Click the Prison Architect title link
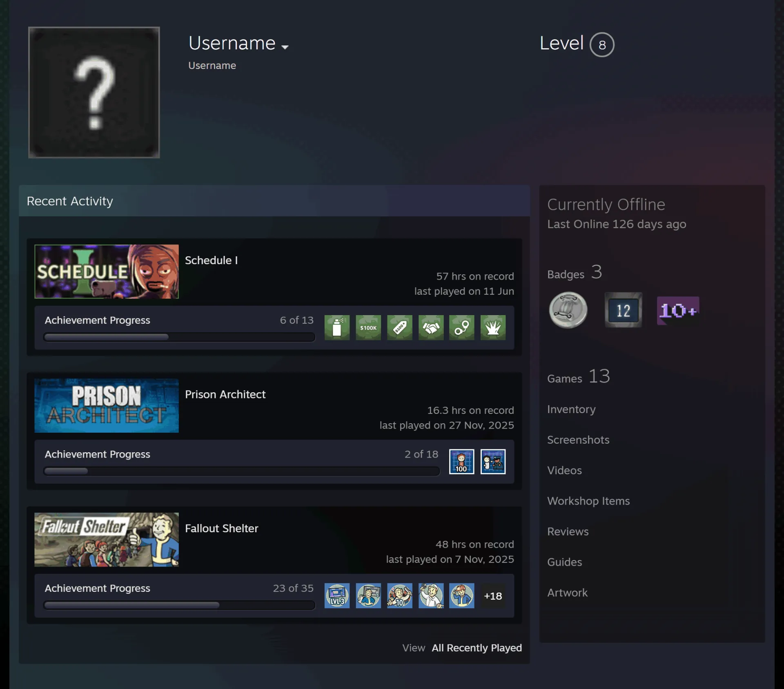 pos(225,394)
